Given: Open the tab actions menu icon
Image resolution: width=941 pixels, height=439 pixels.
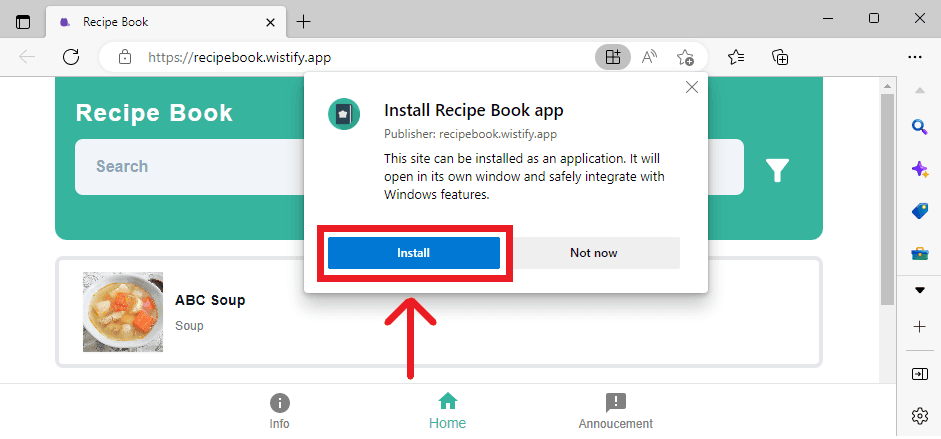Looking at the screenshot, I should 23,22.
